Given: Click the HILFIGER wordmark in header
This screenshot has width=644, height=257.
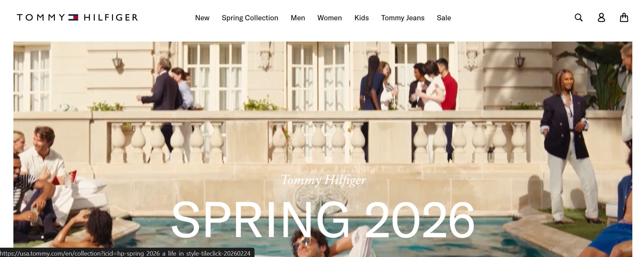Looking at the screenshot, I should coord(111,18).
